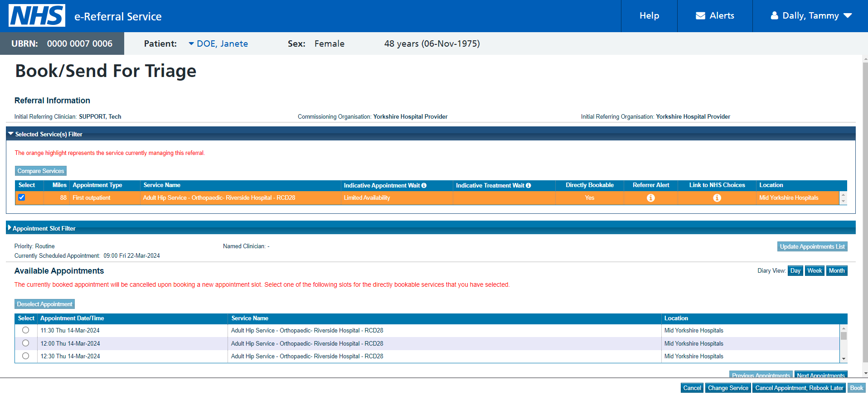
Task: Click Mid Yorkshire Hospitals in the 12:30 row
Action: (693, 356)
